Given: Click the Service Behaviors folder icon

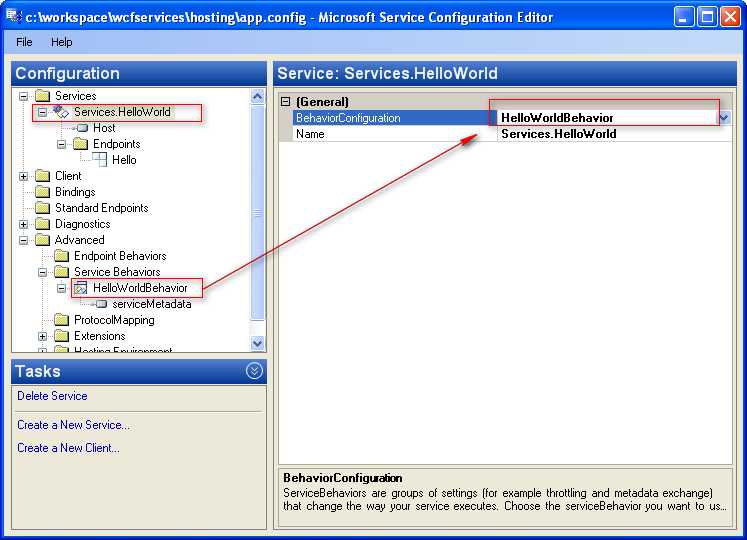Looking at the screenshot, I should pos(61,272).
